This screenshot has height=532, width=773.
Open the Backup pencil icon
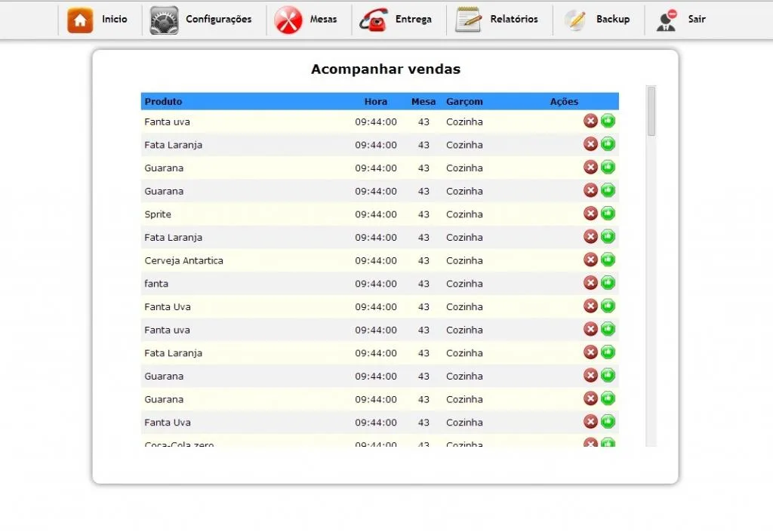[576, 20]
